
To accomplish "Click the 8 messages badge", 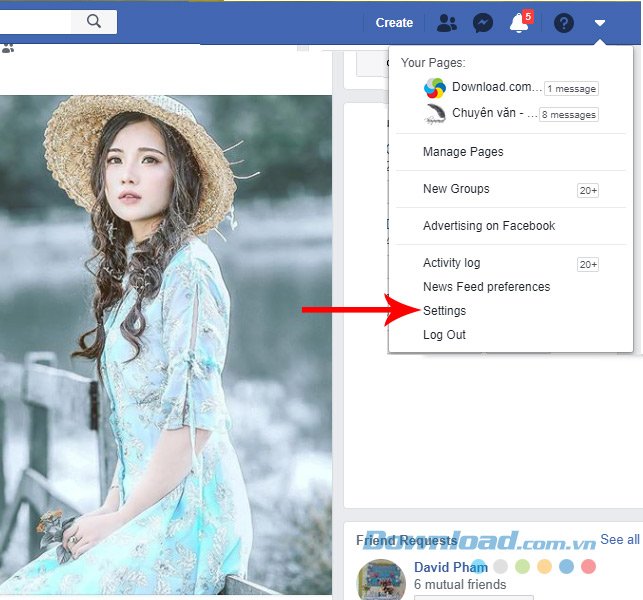I will (569, 115).
